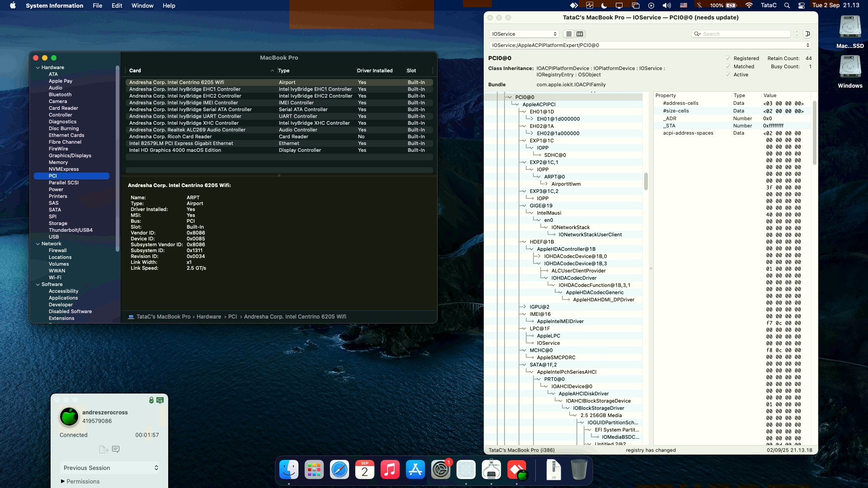Switch IORegistryExplorer to list view
This screenshot has width=868, height=488.
pyautogui.click(x=569, y=34)
